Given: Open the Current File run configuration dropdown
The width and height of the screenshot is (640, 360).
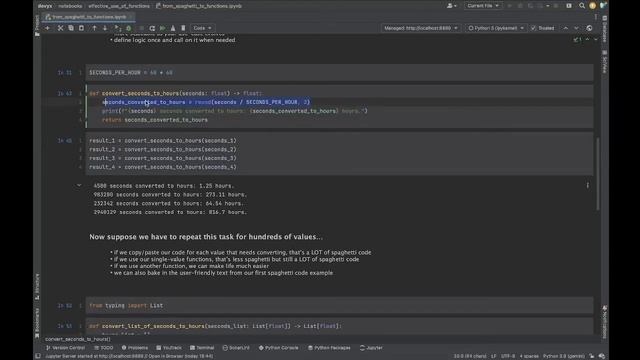Looking at the screenshot, I should pyautogui.click(x=483, y=6).
